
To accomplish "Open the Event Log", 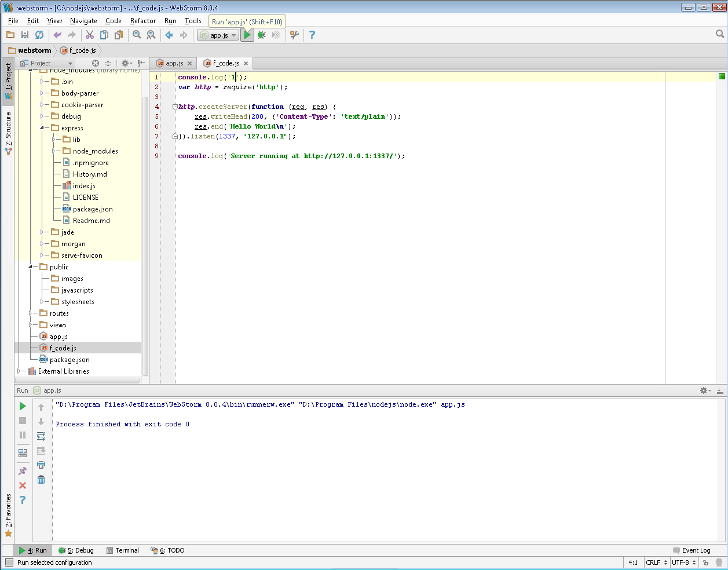I will click(692, 550).
